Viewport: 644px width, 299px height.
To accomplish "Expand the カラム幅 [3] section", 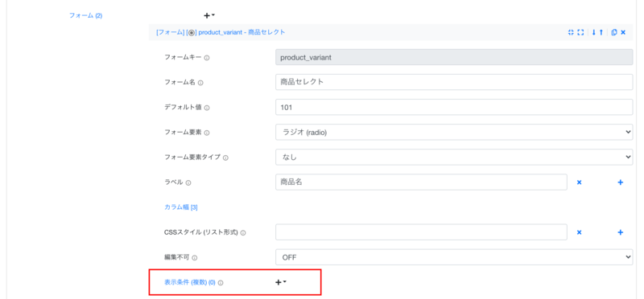I will click(x=180, y=207).
